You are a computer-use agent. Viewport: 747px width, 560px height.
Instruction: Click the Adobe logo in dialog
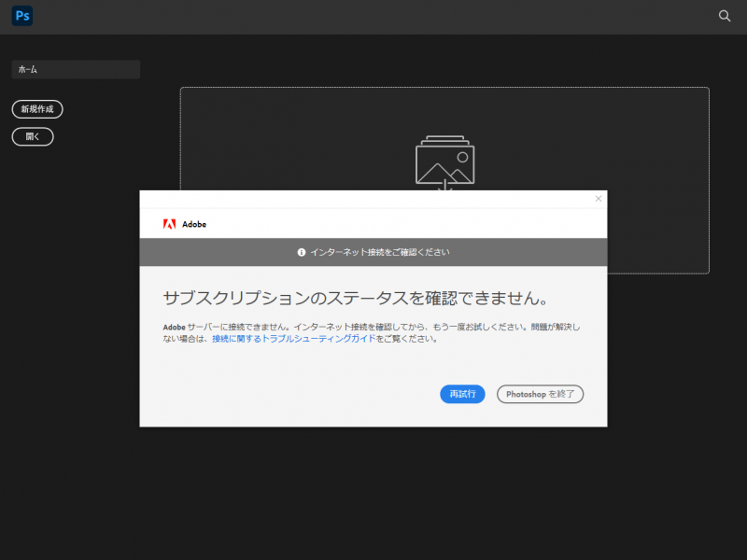(169, 224)
